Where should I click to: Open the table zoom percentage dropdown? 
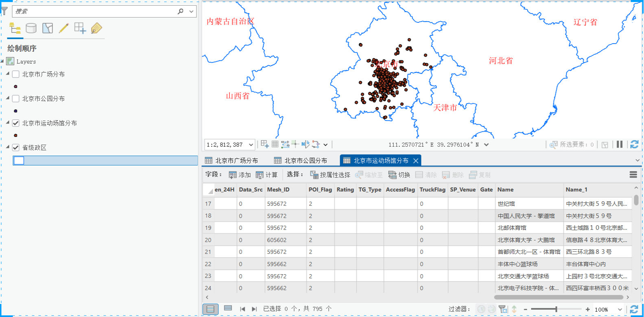(620, 310)
